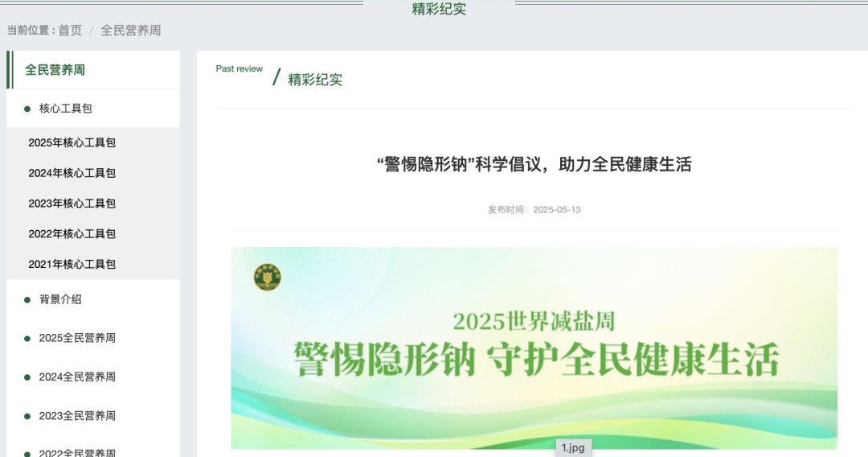This screenshot has width=868, height=457.
Task: Open 2025全民营养周 menu item
Action: 77,338
